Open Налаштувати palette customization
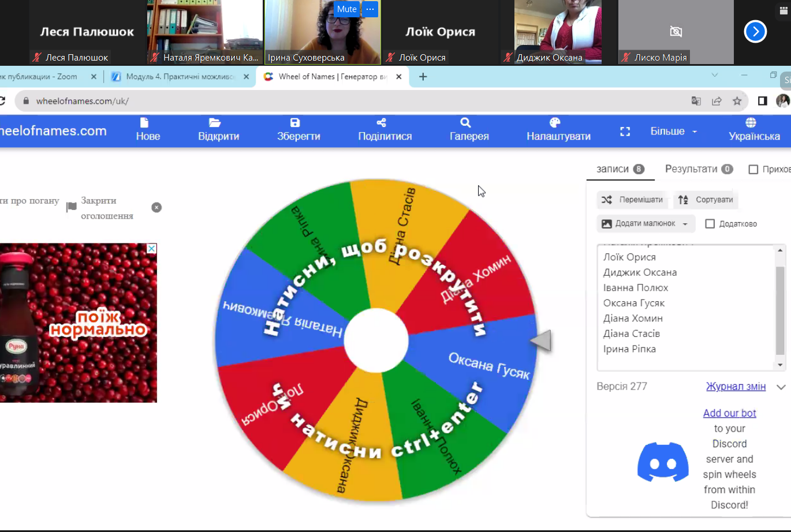 (x=555, y=123)
